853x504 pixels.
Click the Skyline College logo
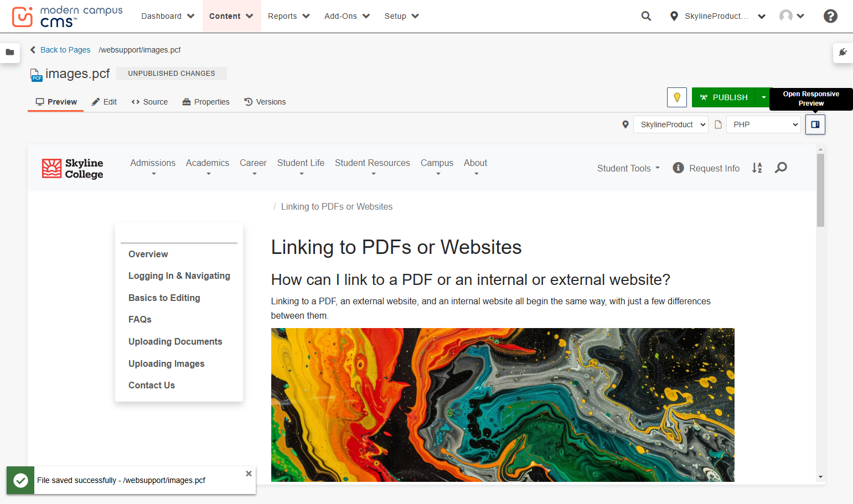coord(73,168)
